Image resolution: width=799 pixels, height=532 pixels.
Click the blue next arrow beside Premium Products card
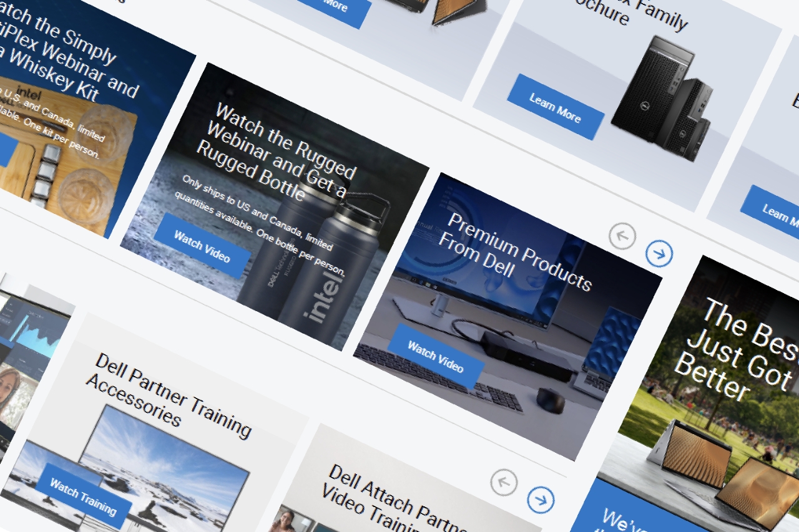coord(659,253)
